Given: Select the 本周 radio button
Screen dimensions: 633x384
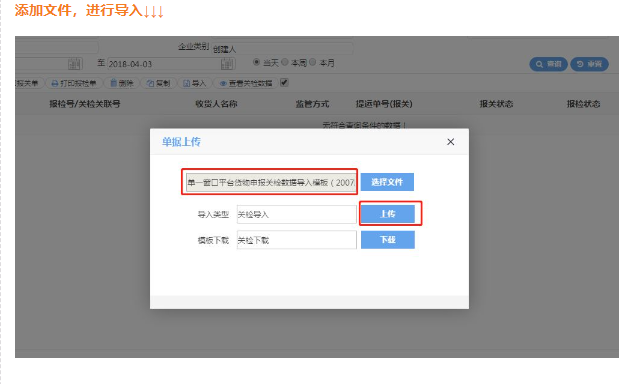Looking at the screenshot, I should click(x=285, y=62).
